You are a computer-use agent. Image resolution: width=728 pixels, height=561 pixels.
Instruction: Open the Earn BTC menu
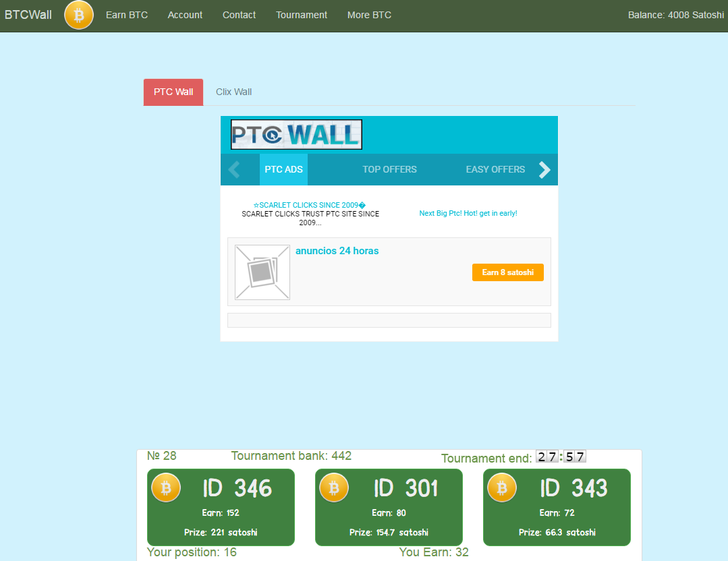pyautogui.click(x=127, y=15)
